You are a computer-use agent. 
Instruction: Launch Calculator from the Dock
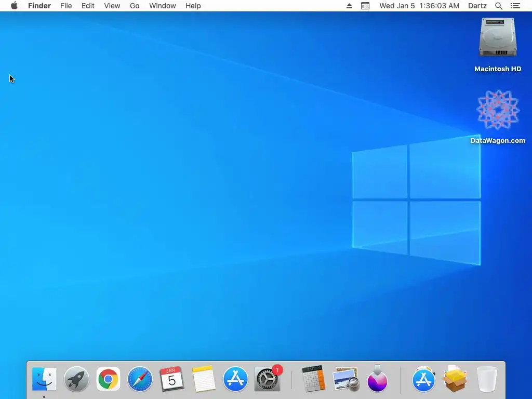coord(313,379)
